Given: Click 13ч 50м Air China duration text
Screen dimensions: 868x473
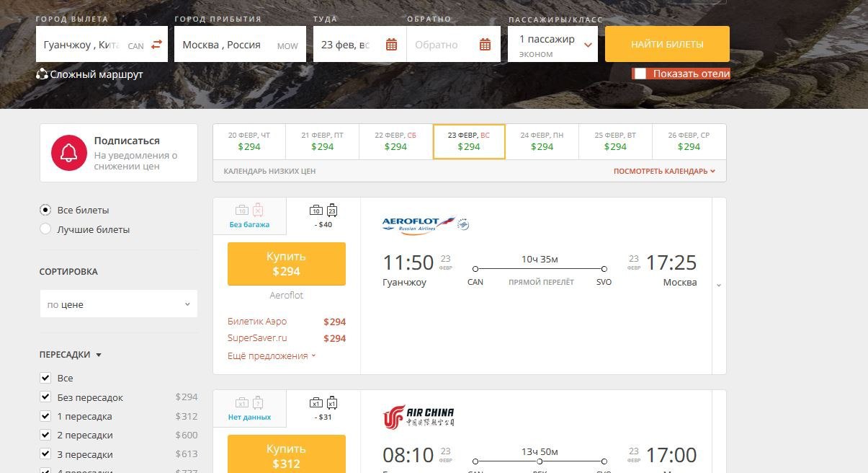Looking at the screenshot, I should 540,451.
